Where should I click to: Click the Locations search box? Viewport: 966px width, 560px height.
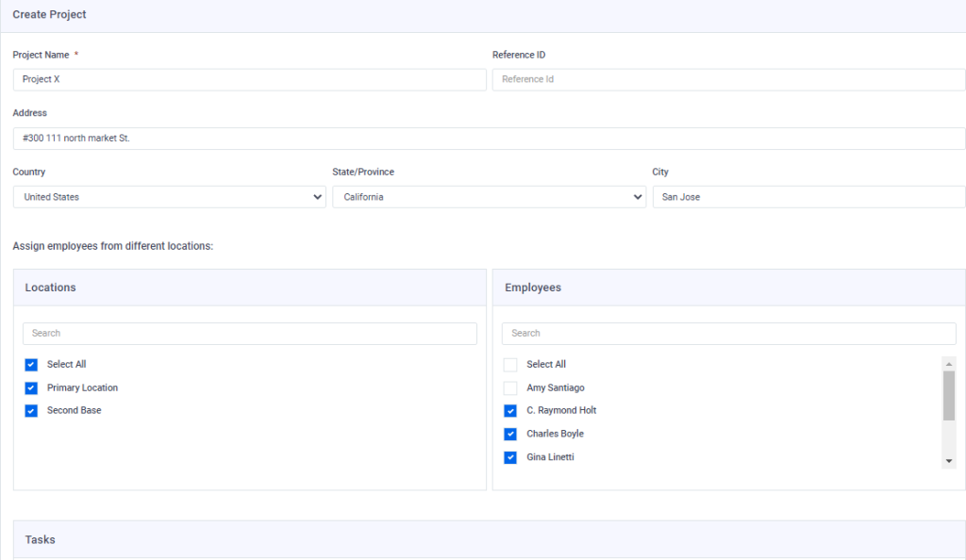pyautogui.click(x=249, y=333)
